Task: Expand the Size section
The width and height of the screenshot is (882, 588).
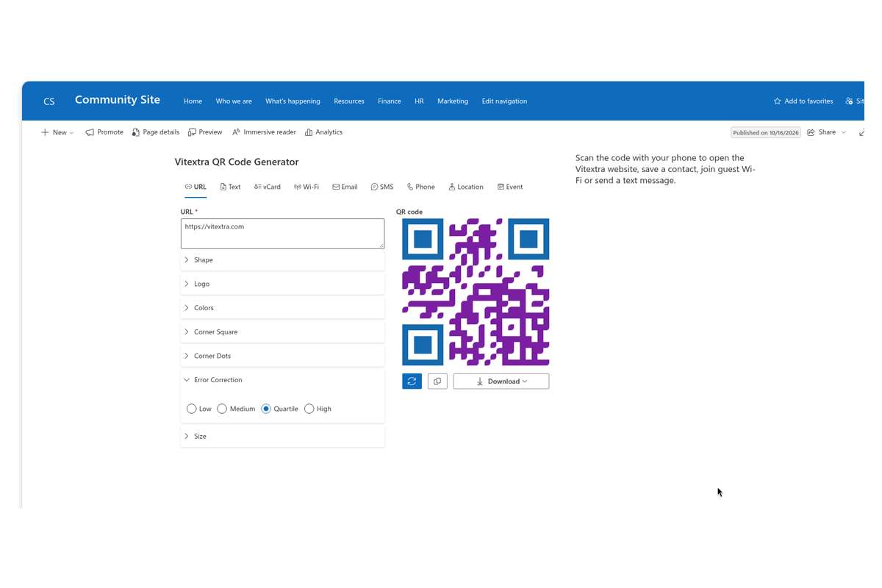Action: tap(282, 437)
